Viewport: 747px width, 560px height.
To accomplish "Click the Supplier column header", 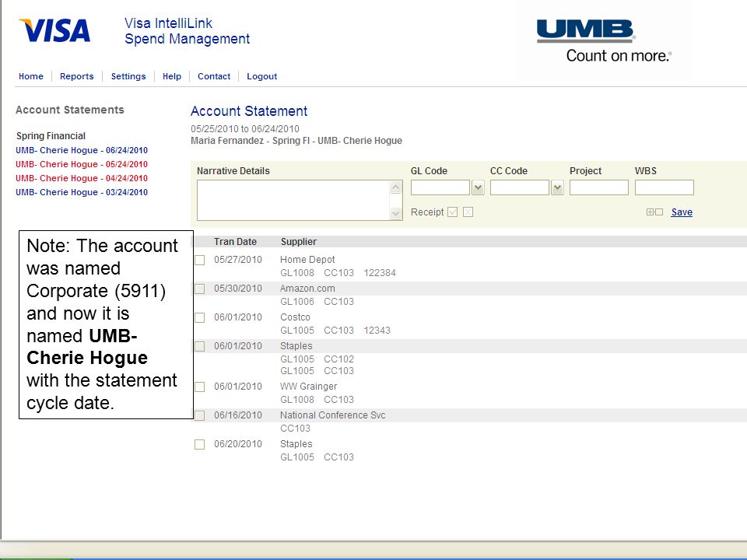I will [x=299, y=242].
